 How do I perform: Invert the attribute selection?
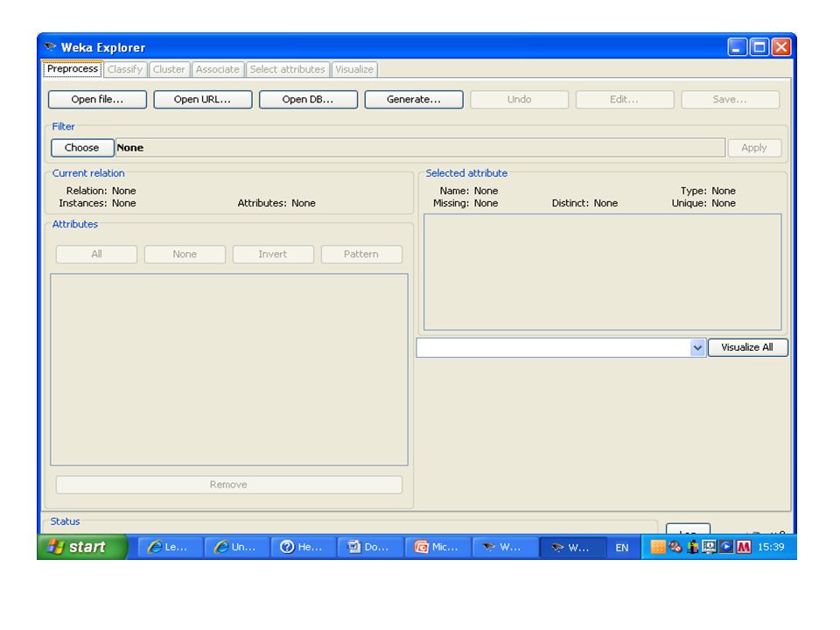[x=273, y=255]
